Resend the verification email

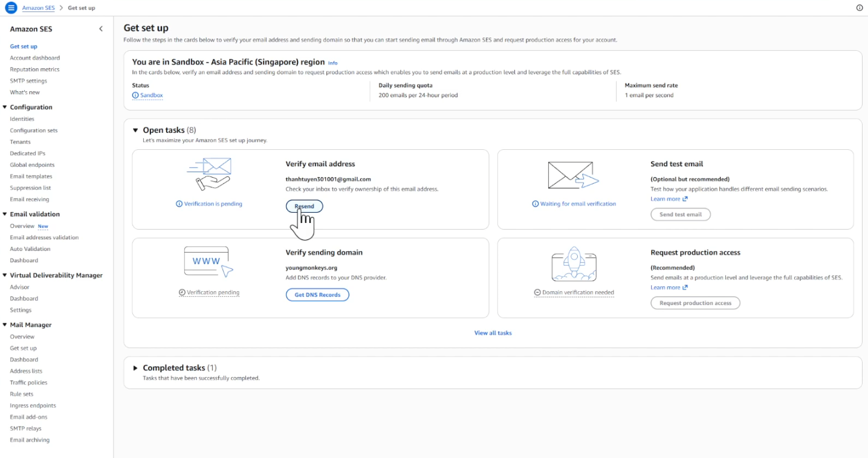(x=305, y=206)
